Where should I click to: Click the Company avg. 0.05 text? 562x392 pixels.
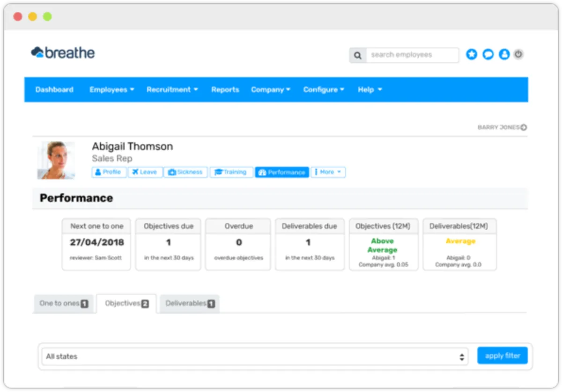(x=384, y=265)
